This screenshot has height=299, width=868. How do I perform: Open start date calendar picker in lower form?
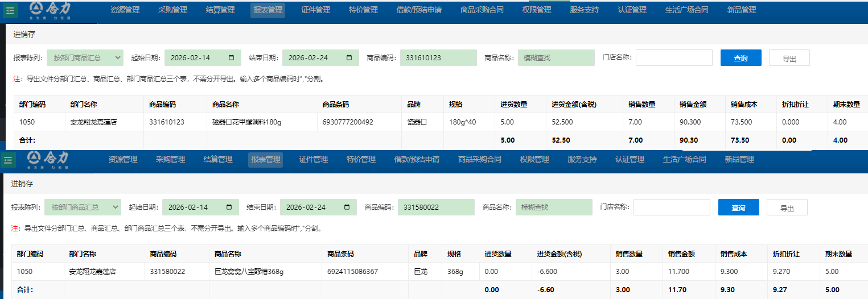click(x=229, y=207)
